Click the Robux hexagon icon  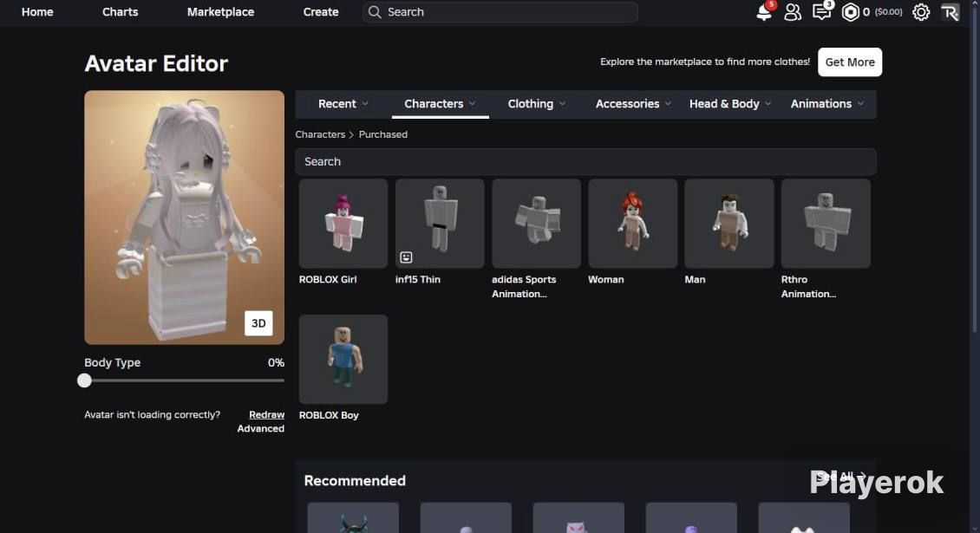coord(850,12)
